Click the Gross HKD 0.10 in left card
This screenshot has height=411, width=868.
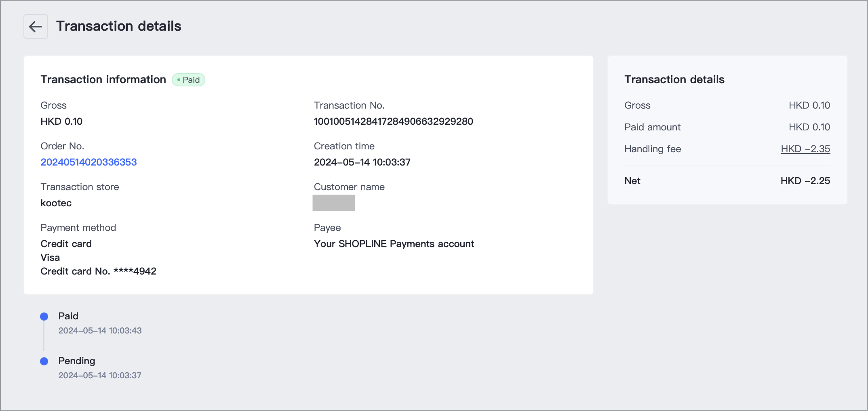(x=61, y=122)
